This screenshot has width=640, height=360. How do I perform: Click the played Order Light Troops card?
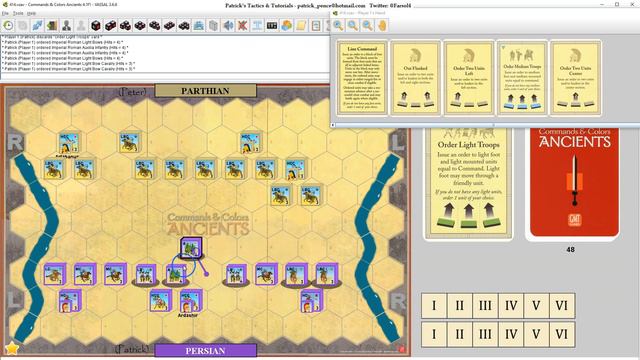point(468,183)
